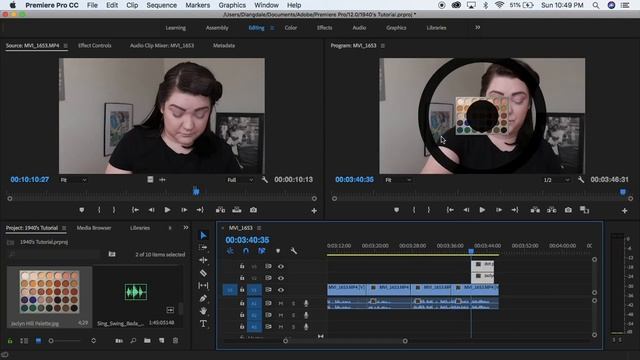This screenshot has width=640, height=360.
Task: Switch Project panel to Icon view
Action: point(38,340)
